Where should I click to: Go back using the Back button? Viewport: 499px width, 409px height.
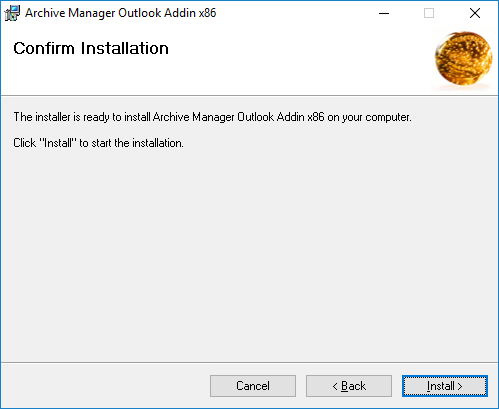tap(349, 386)
